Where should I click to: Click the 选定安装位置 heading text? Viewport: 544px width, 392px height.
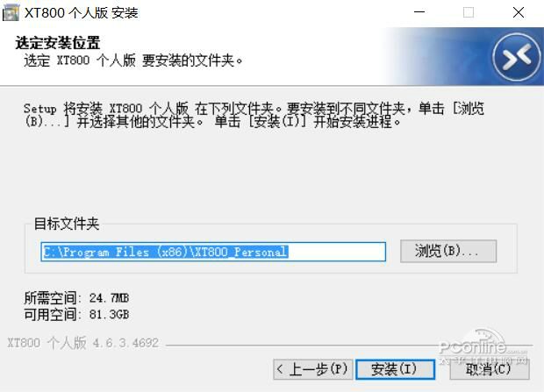click(x=58, y=43)
